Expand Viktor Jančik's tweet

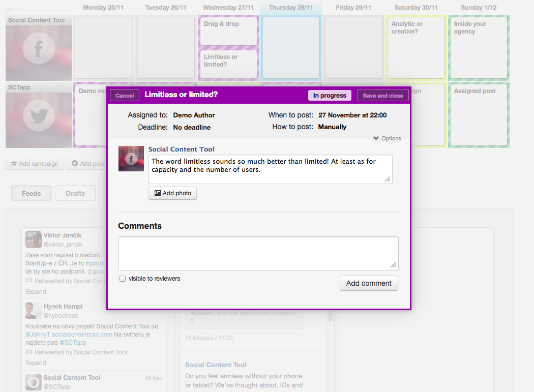tap(36, 292)
